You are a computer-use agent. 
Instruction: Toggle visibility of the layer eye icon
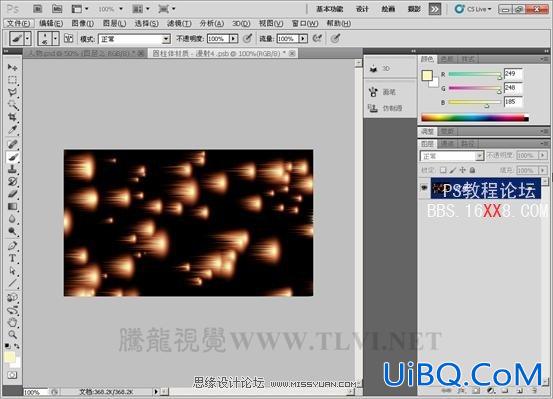point(424,188)
